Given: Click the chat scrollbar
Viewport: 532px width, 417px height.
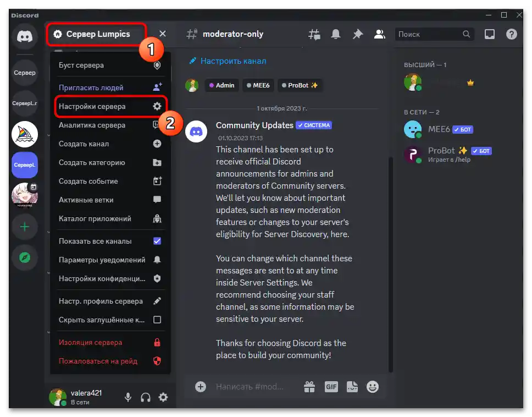Looking at the screenshot, I should pyautogui.click(x=391, y=265).
